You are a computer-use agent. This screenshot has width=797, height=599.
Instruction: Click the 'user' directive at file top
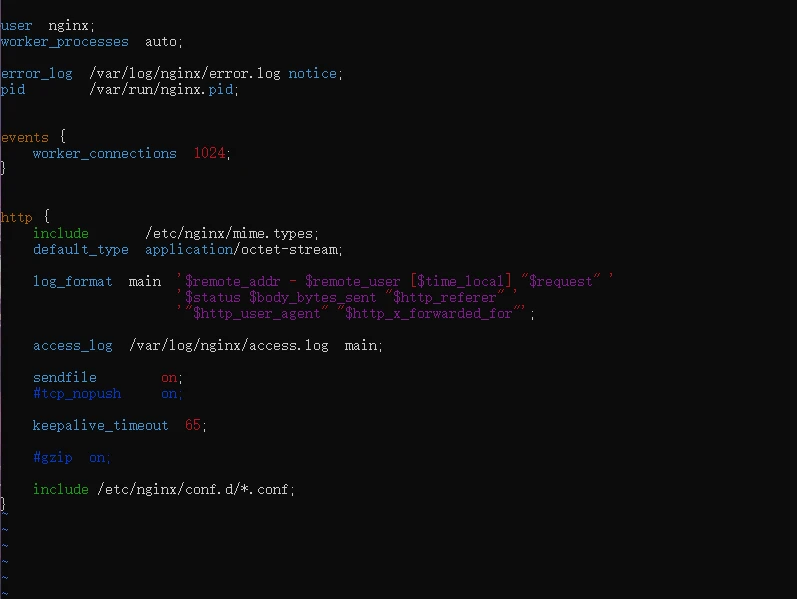coord(16,25)
